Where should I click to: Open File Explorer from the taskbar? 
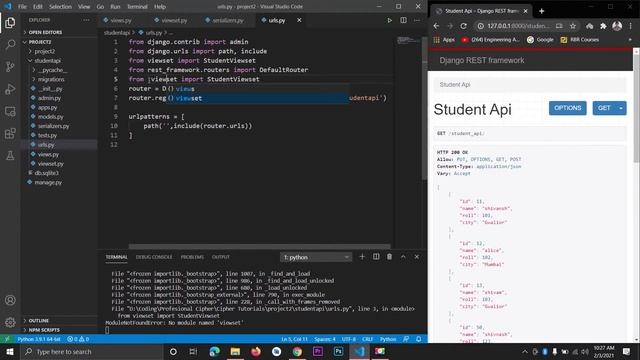(235, 351)
